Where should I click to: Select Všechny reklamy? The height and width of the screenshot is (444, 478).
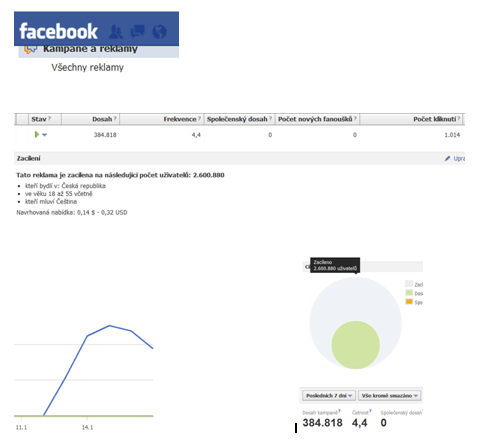[87, 68]
